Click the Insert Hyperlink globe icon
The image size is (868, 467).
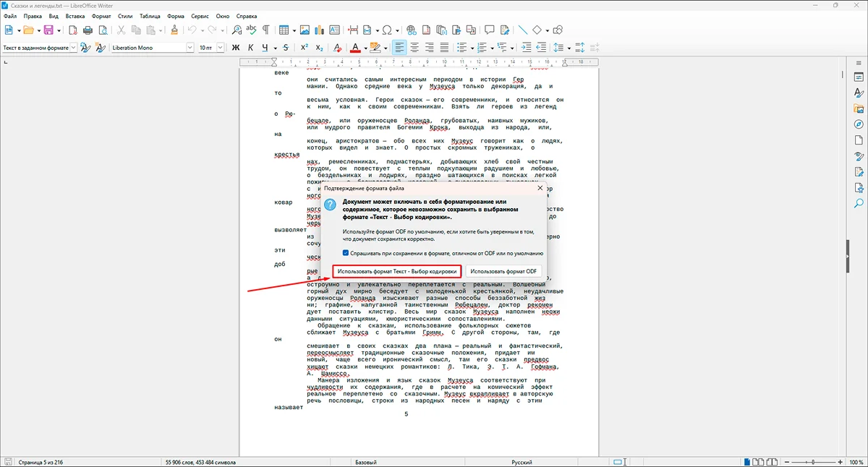[411, 30]
